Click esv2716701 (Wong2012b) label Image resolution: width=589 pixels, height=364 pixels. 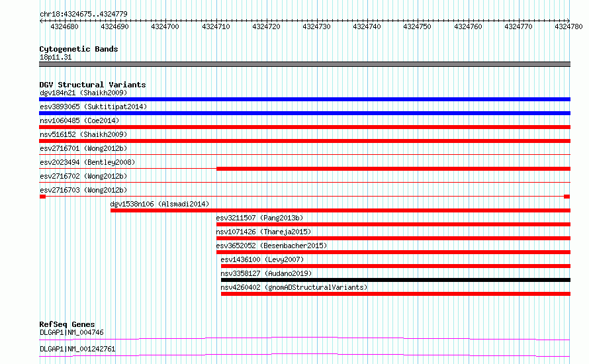tap(83, 148)
